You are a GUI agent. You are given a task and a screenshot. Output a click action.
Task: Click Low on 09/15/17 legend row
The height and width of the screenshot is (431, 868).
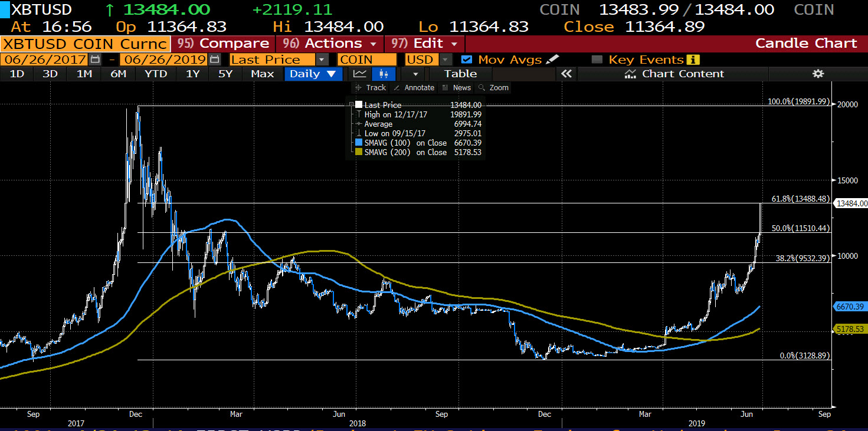click(419, 133)
